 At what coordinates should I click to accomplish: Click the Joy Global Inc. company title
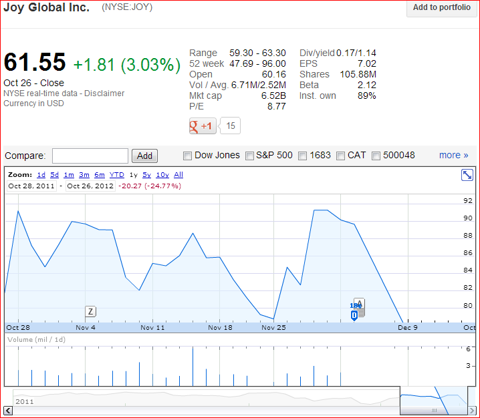click(46, 7)
